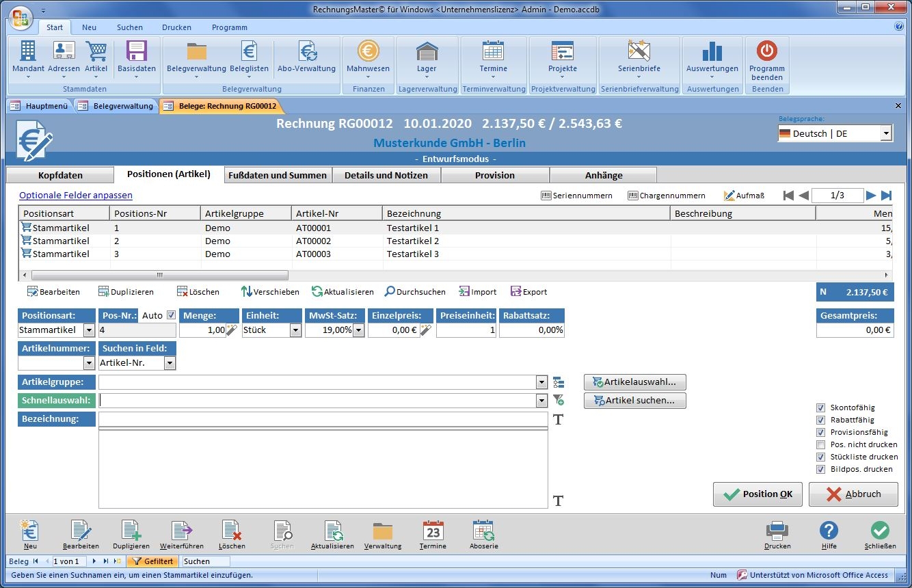Click the Auswertungen bar chart icon

712,52
